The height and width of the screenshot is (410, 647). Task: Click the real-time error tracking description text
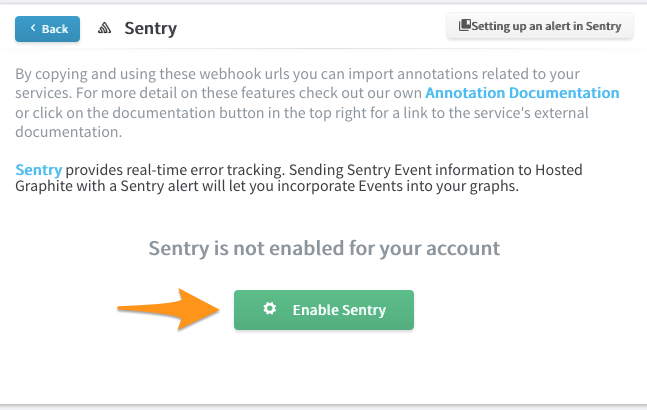tap(299, 178)
